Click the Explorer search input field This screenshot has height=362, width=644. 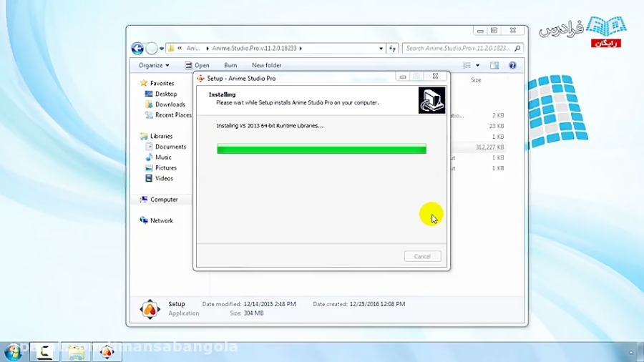[x=457, y=49]
